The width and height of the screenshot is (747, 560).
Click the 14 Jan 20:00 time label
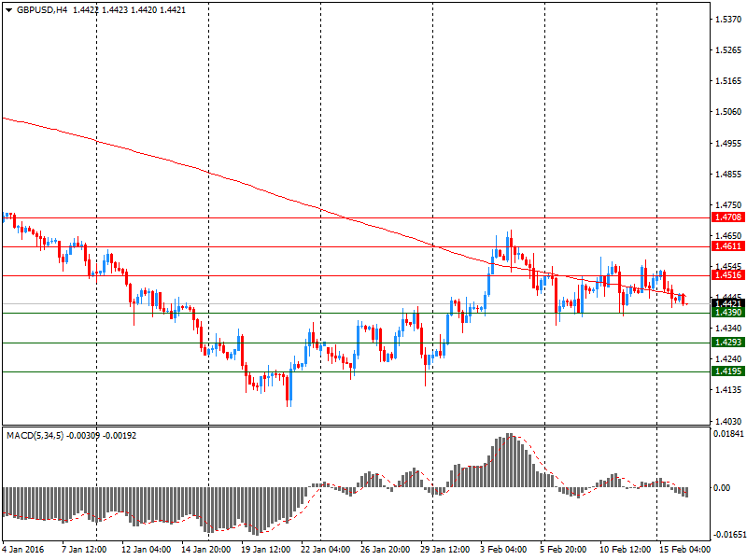click(205, 550)
